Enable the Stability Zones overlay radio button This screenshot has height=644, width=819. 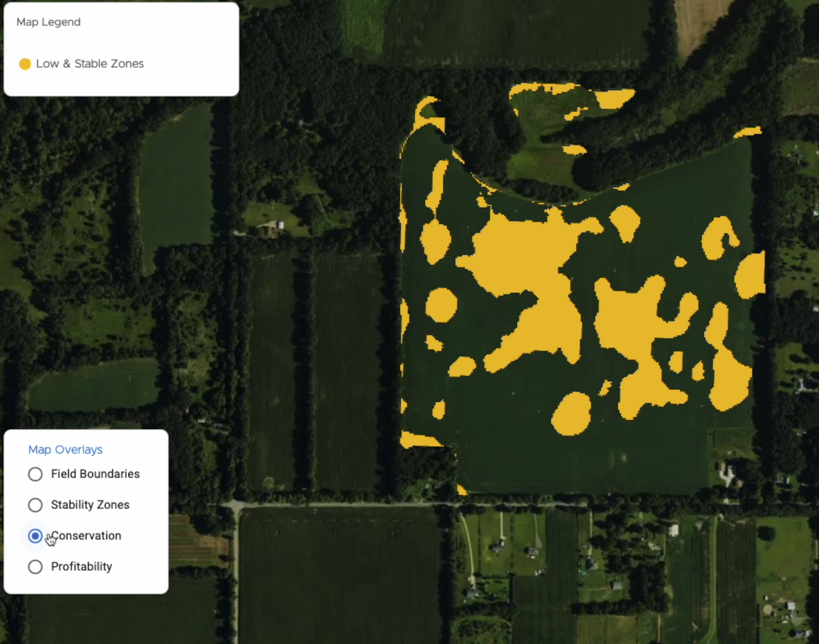[x=35, y=505]
